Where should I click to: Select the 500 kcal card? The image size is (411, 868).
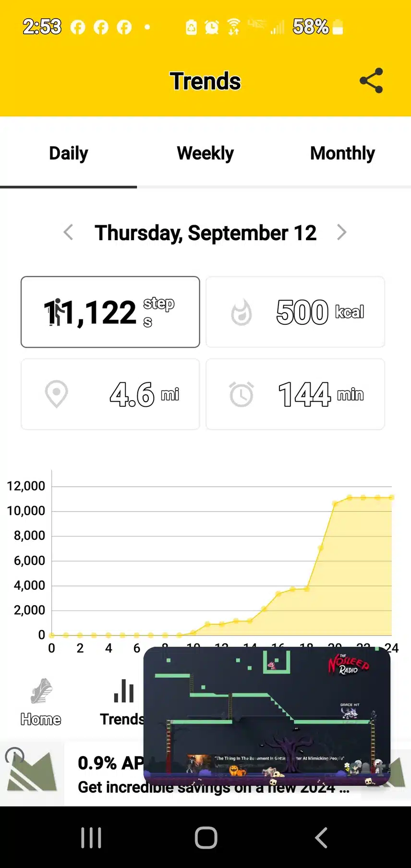click(x=295, y=312)
